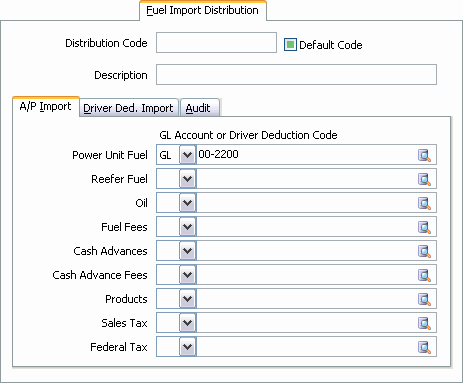The height and width of the screenshot is (383, 463).
Task: Open Sales Tax account lookup icon
Action: [x=424, y=323]
